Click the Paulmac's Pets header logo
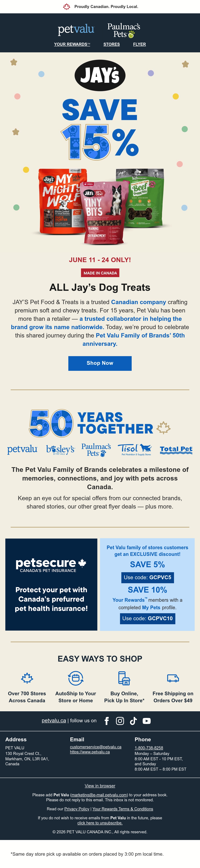 (x=123, y=30)
